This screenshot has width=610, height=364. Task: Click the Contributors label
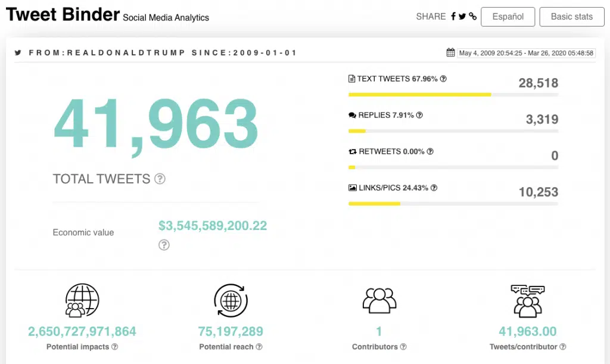pyautogui.click(x=375, y=347)
